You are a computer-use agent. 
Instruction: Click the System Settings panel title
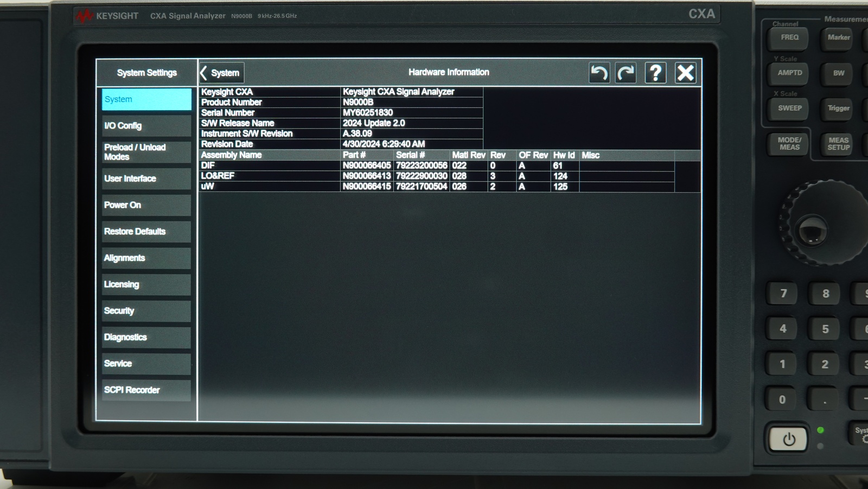coord(147,73)
